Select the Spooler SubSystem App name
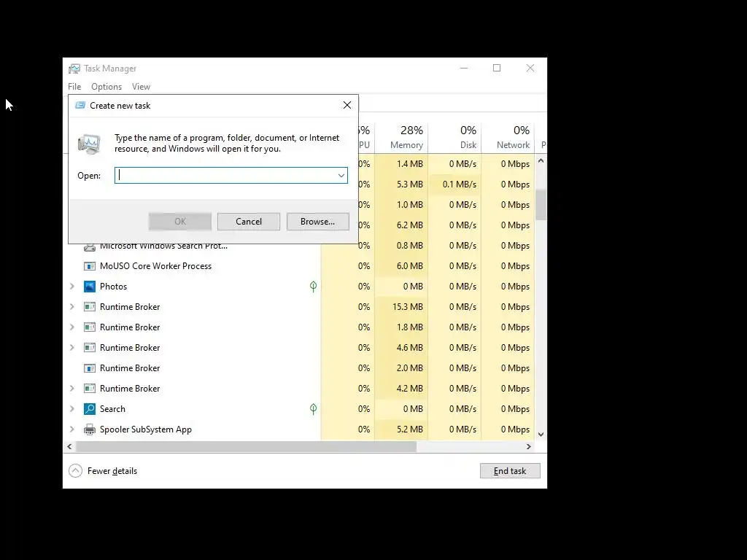Screen dimensions: 747x560 [146, 429]
